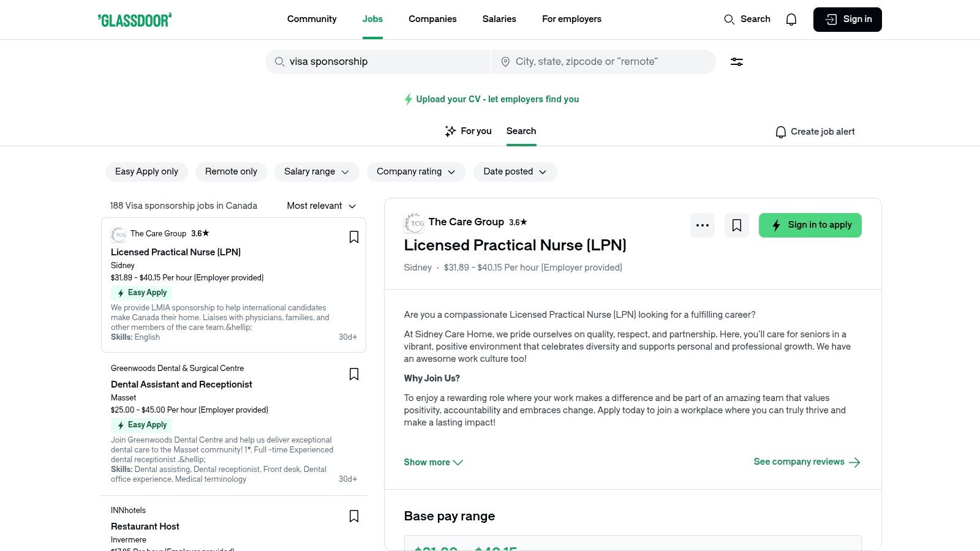This screenshot has width=980, height=551.
Task: Click Sign in to apply
Action: [x=810, y=225]
